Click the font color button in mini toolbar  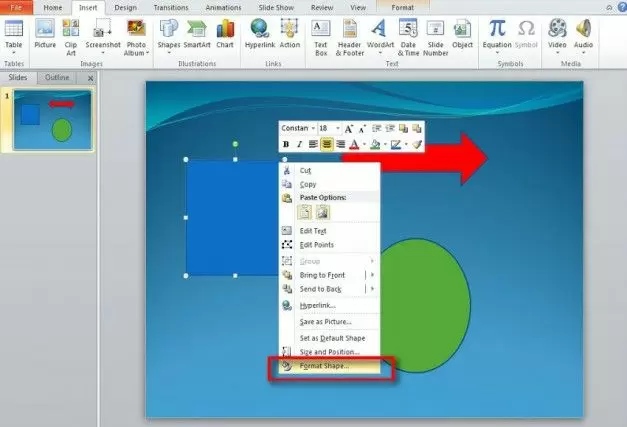353,145
